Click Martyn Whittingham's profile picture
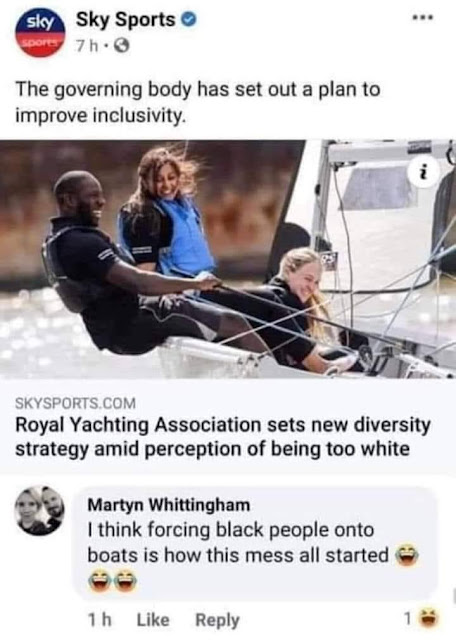 point(40,511)
